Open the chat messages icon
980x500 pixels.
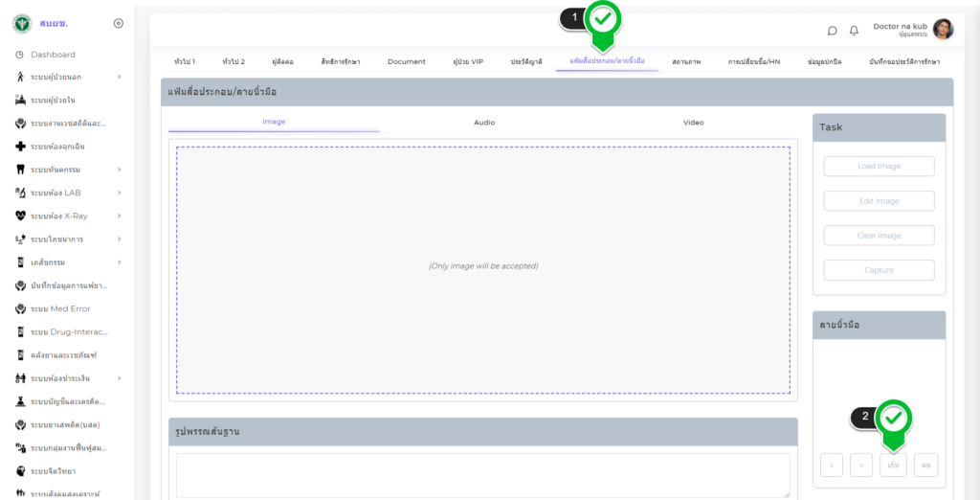[x=832, y=31]
